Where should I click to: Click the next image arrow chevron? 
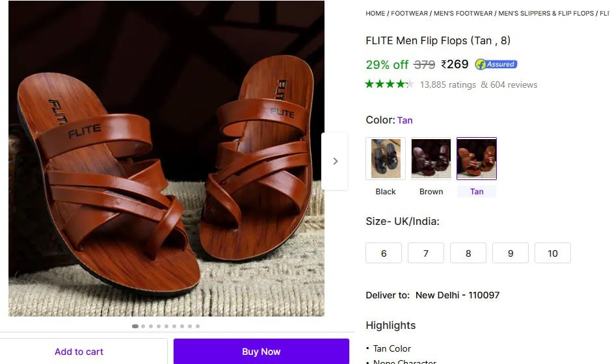[335, 161]
